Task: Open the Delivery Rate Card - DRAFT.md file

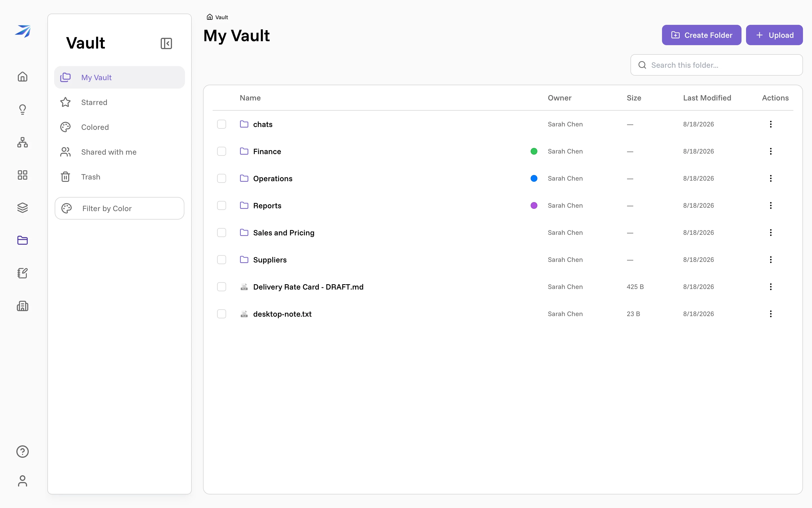Action: 308,287
